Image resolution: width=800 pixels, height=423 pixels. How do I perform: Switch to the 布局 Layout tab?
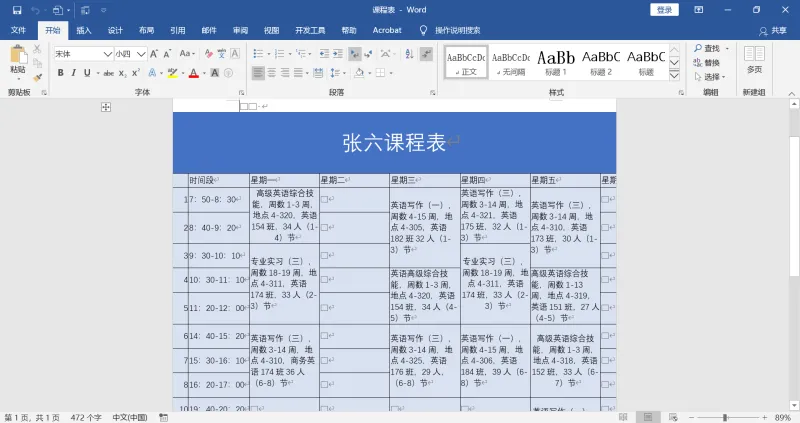[x=146, y=30]
